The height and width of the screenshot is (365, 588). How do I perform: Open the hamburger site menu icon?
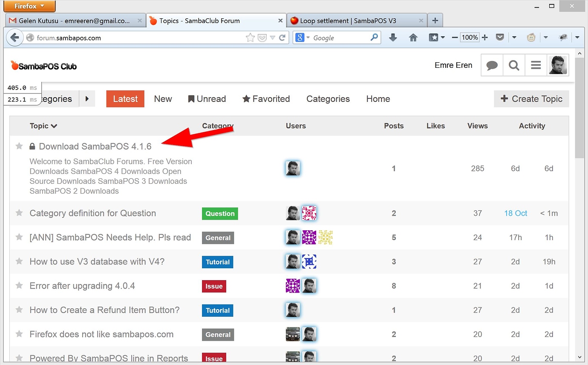tap(536, 65)
